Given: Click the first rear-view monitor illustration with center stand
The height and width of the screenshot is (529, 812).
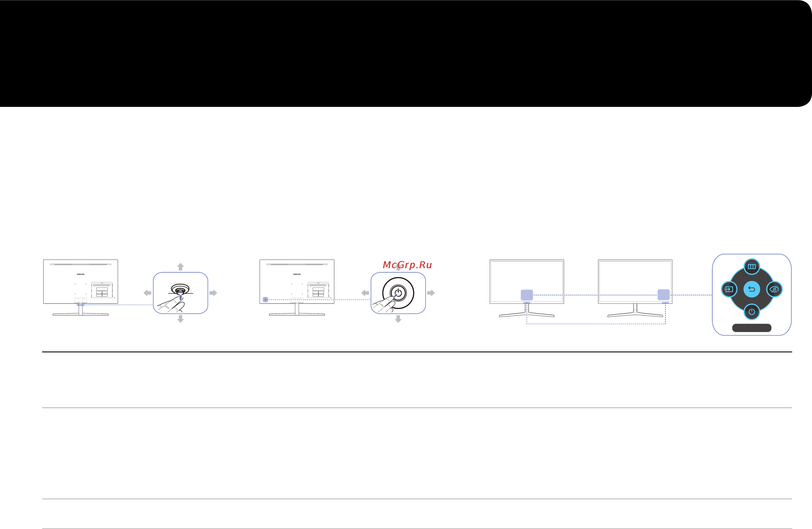Looking at the screenshot, I should pos(81,287).
